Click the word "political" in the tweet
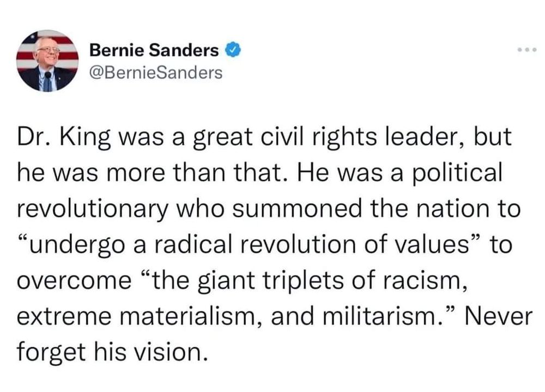Viewport: 545px width, 392px height. 457,173
